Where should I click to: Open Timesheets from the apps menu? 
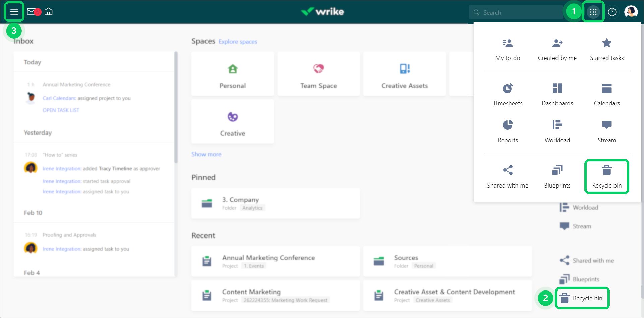click(507, 94)
